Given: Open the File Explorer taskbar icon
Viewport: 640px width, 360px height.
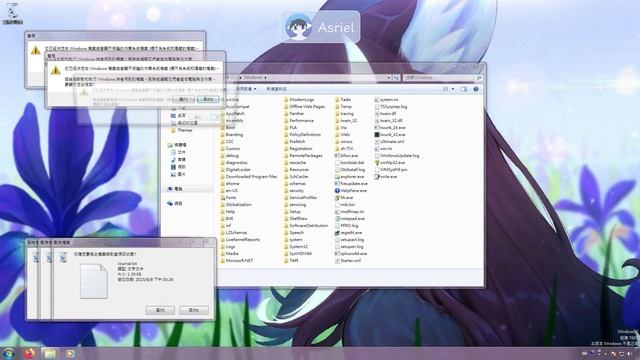Looking at the screenshot, I should pyautogui.click(x=49, y=353).
